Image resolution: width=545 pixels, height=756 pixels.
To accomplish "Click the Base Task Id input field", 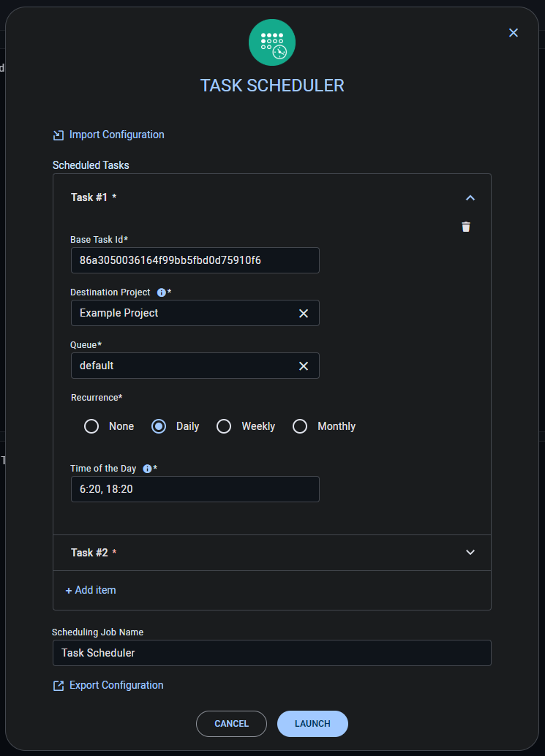I will (195, 260).
